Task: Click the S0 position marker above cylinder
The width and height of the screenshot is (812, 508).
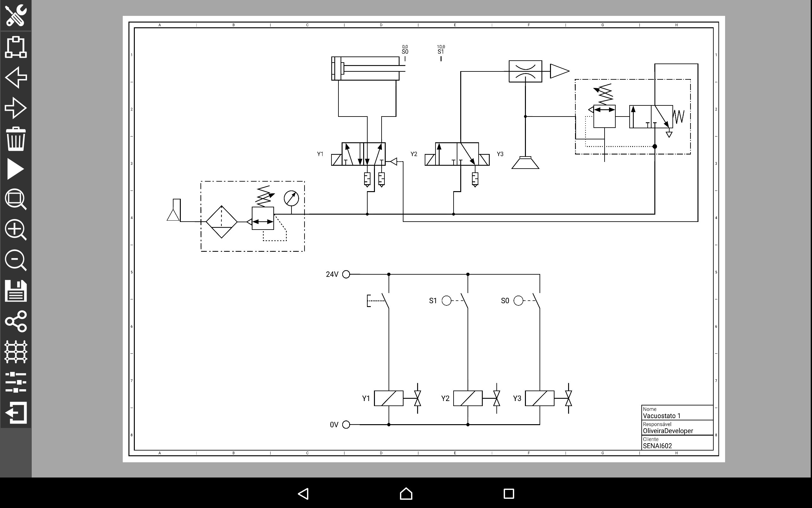Action: pyautogui.click(x=405, y=53)
